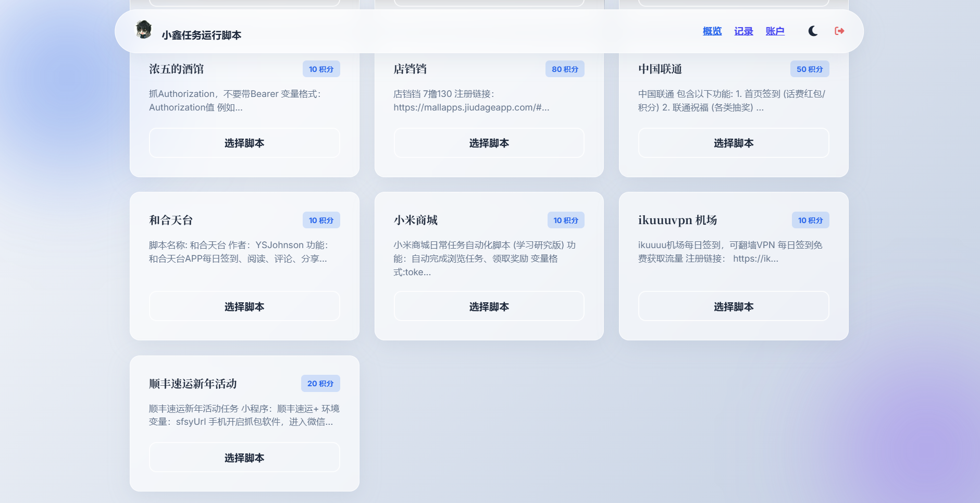Click the 20 积分 badge on 顺丰速运新年活动
The height and width of the screenshot is (503, 980).
coord(321,383)
